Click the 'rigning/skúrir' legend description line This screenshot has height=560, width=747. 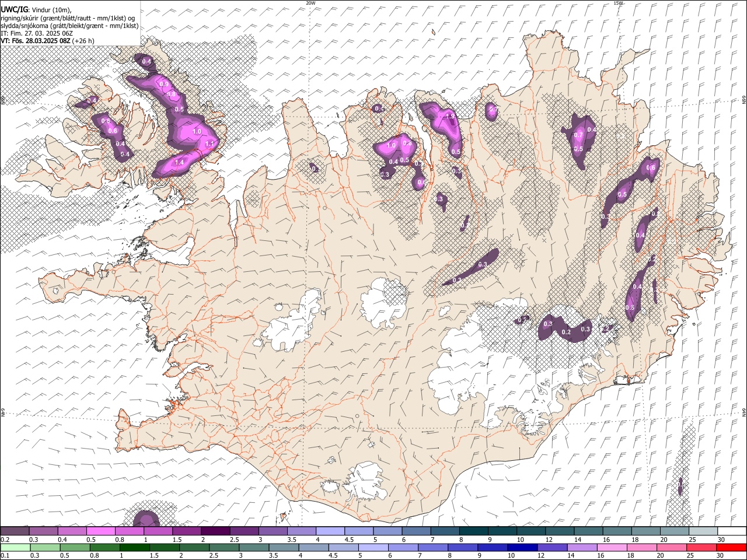click(68, 17)
